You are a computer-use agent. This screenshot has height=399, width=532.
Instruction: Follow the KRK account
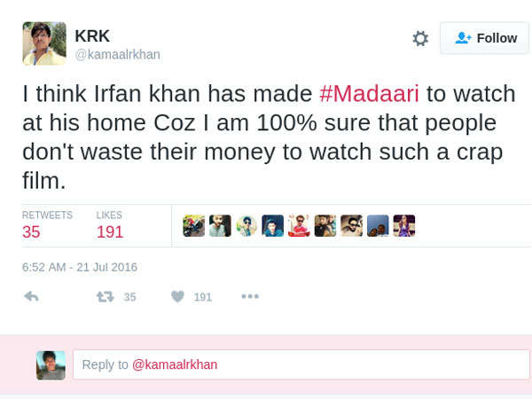coord(485,38)
